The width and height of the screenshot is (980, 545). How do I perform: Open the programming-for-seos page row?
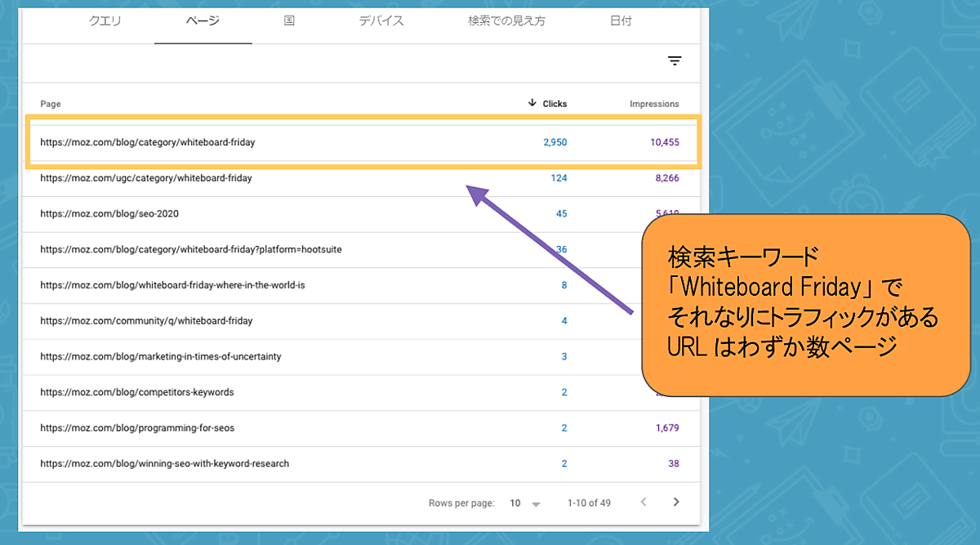pos(137,428)
